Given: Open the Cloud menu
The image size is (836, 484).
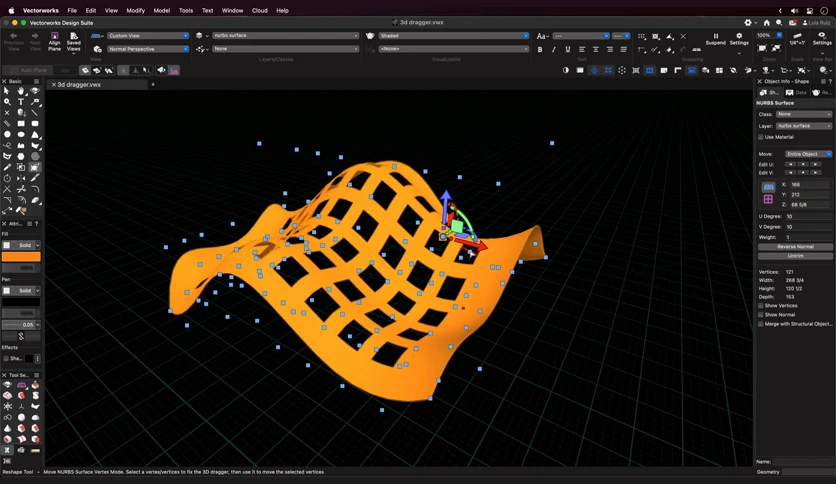Looking at the screenshot, I should click(x=260, y=10).
